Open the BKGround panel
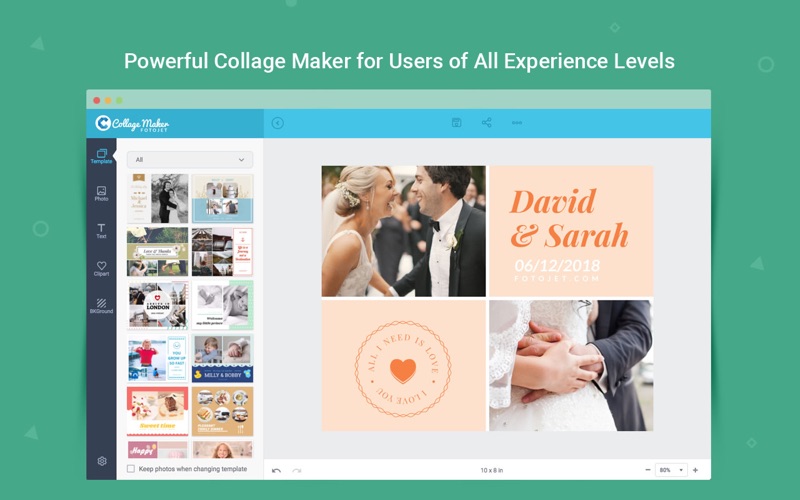The image size is (800, 500). [x=101, y=306]
